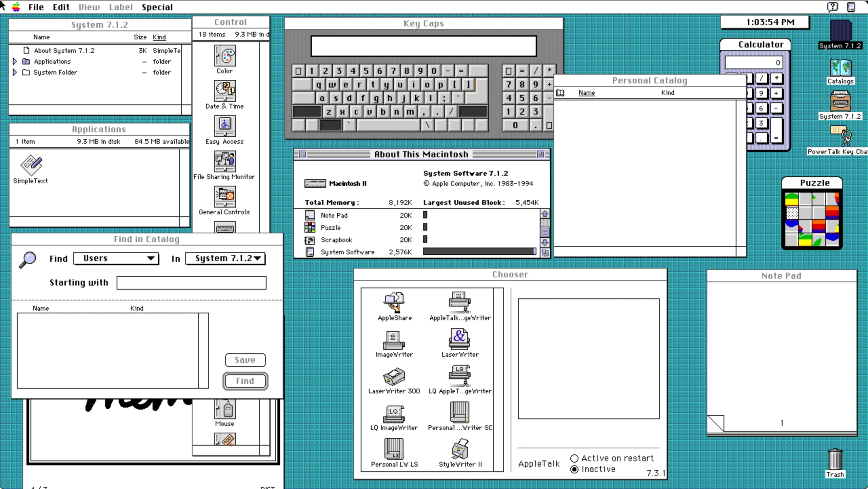Set AppleTalk to Active on restart
The image size is (868, 489).
(574, 458)
